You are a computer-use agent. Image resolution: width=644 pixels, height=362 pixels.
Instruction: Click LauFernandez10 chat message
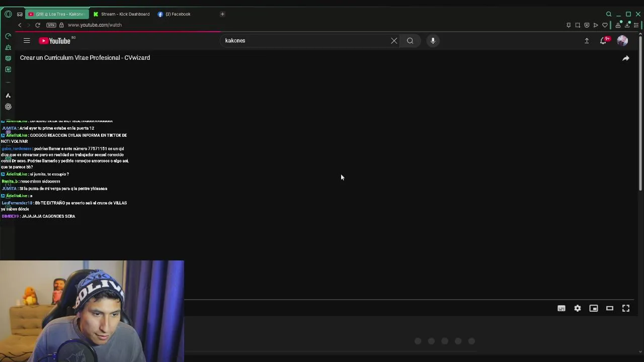coord(64,206)
